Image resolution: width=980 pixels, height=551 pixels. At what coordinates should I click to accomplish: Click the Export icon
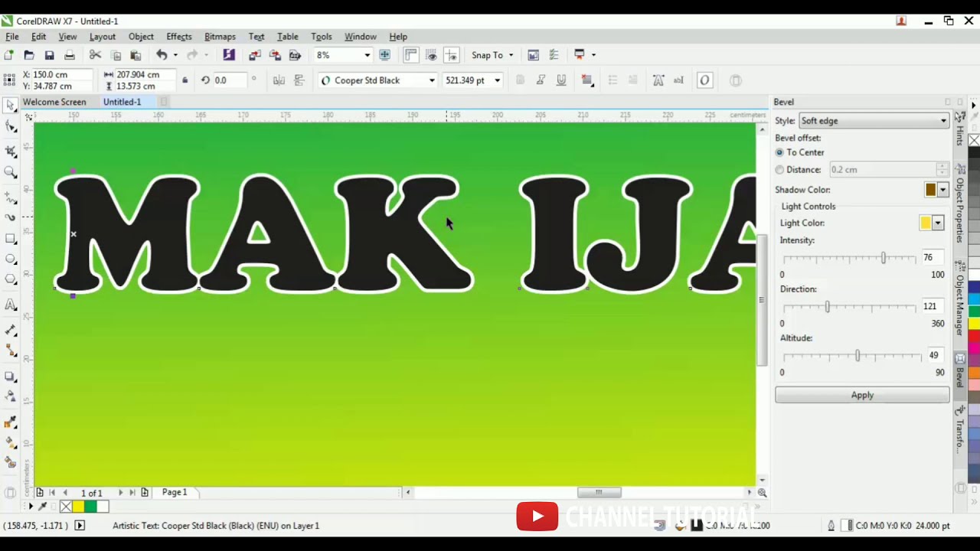275,55
